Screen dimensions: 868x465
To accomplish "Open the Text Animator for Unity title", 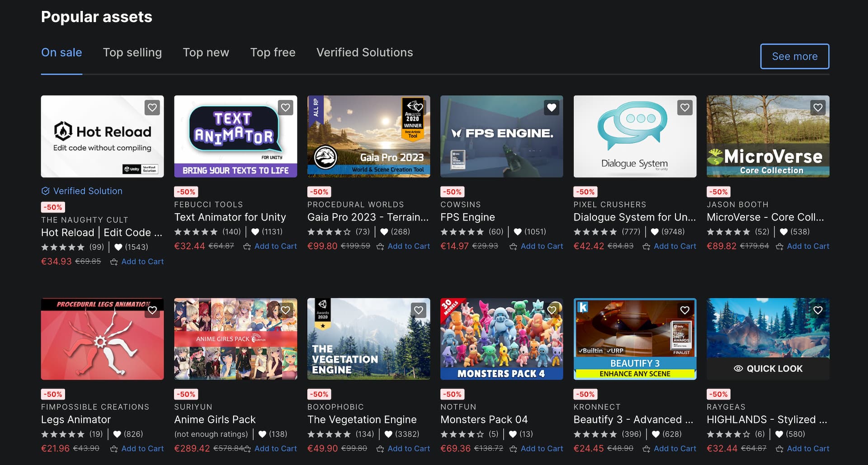I will pyautogui.click(x=230, y=217).
